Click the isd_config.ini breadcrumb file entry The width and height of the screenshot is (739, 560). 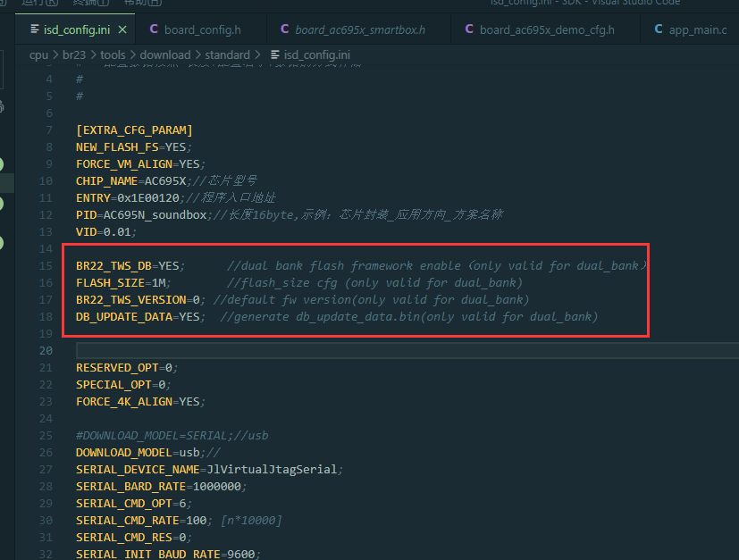point(311,55)
